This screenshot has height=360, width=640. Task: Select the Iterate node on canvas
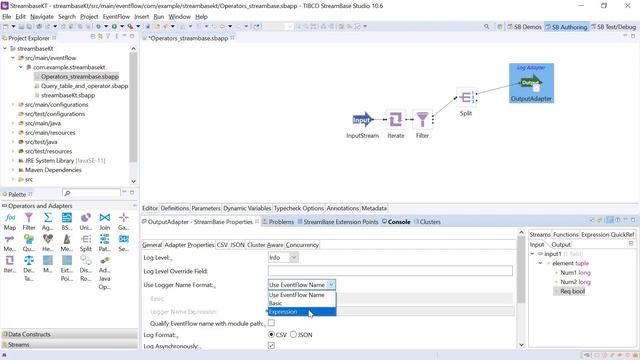click(395, 120)
